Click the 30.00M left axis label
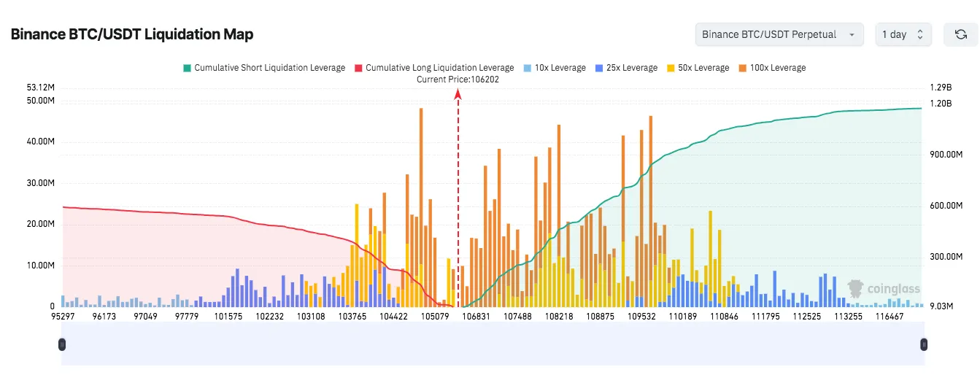 click(x=41, y=183)
